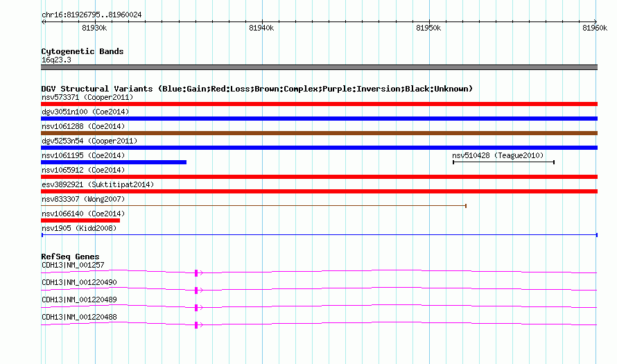Click the nsv510428 (Teague2010) label

point(498,155)
